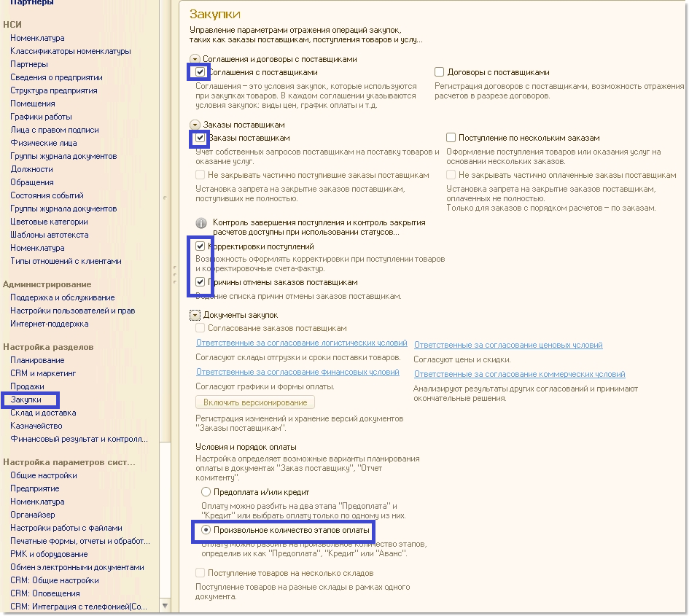Click the left panel scrollbar down arrow
This screenshot has height=616, width=689.
coord(166,606)
